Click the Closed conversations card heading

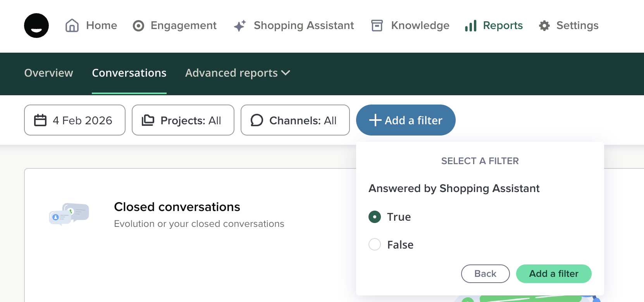177,207
